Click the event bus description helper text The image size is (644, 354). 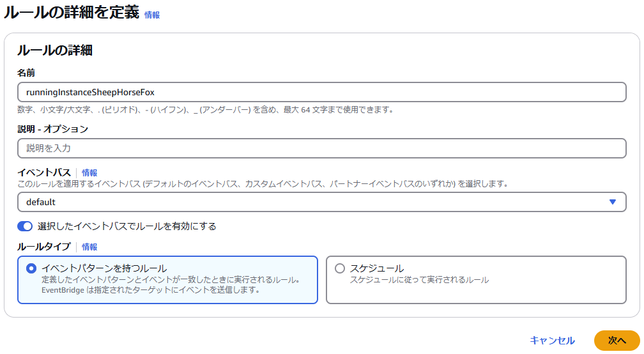click(263, 184)
